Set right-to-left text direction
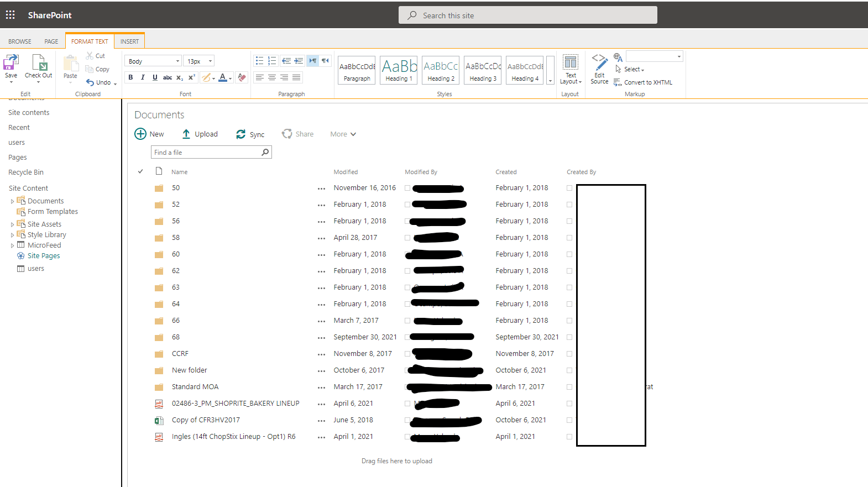 326,61
